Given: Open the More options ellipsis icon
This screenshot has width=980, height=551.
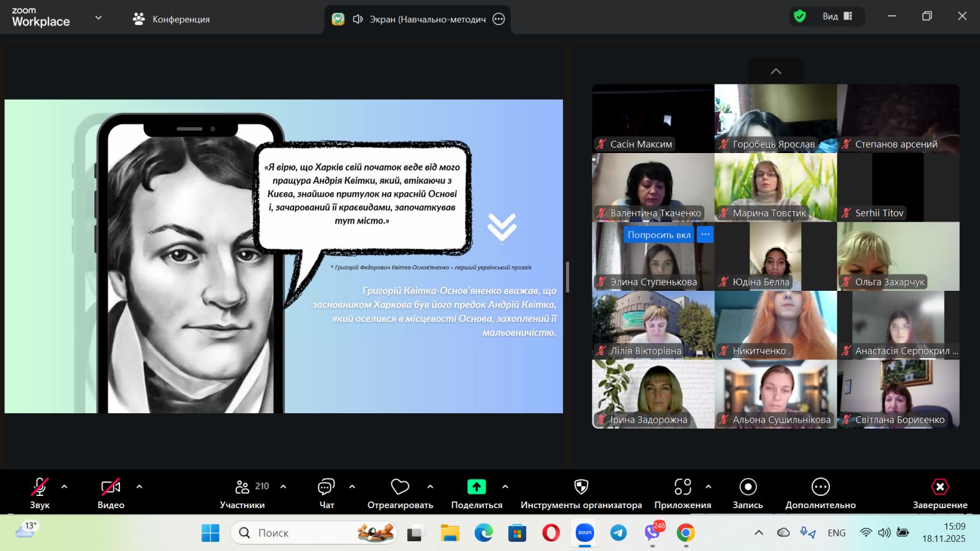Looking at the screenshot, I should click(820, 487).
